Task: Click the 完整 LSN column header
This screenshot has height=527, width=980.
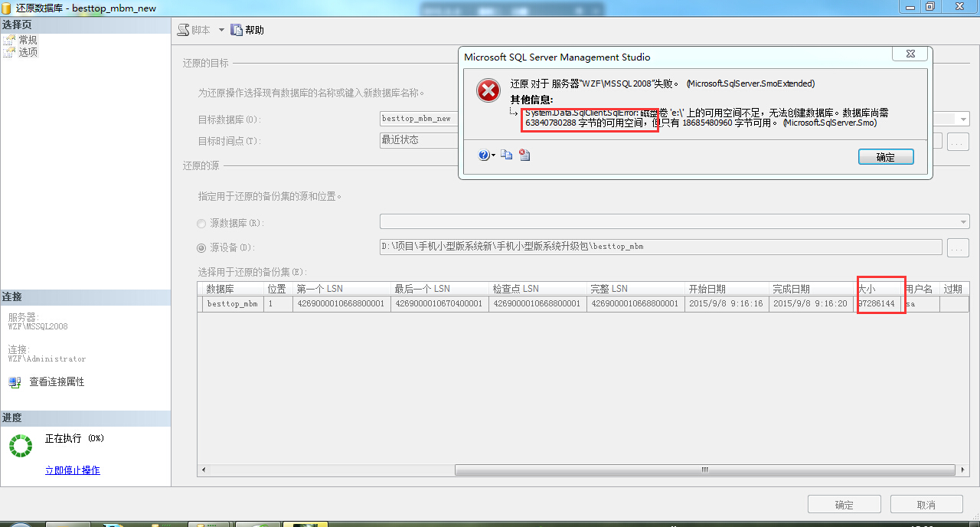Action: point(635,289)
